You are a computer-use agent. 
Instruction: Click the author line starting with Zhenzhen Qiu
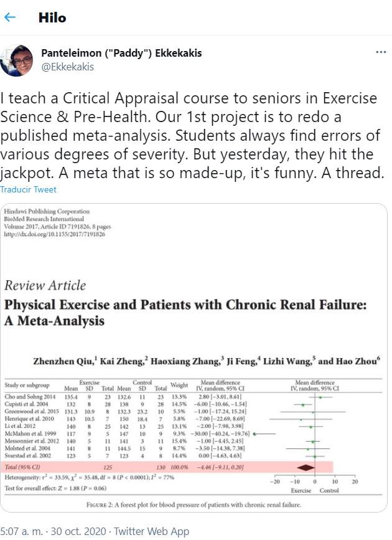click(206, 360)
